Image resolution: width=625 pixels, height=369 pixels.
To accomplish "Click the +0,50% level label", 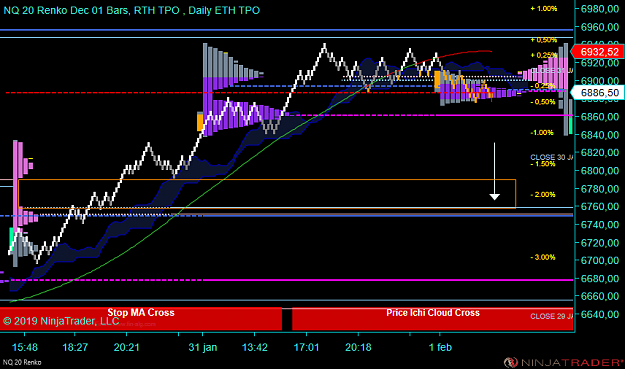I will (x=544, y=40).
